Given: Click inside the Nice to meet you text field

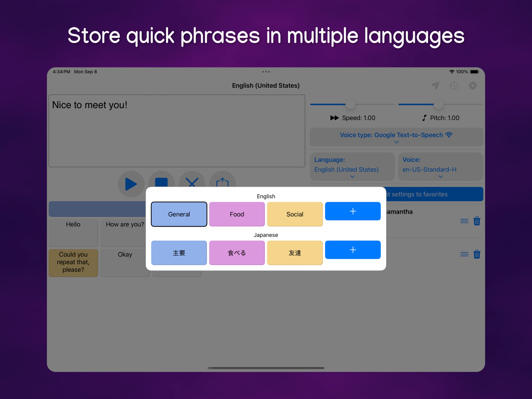Looking at the screenshot, I should coord(177,131).
